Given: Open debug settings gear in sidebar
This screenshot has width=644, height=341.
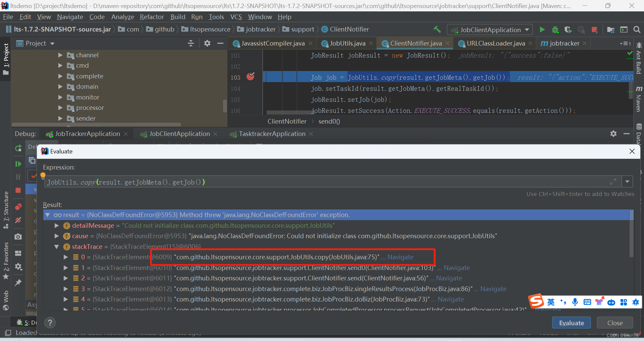Looking at the screenshot, I should [x=18, y=267].
